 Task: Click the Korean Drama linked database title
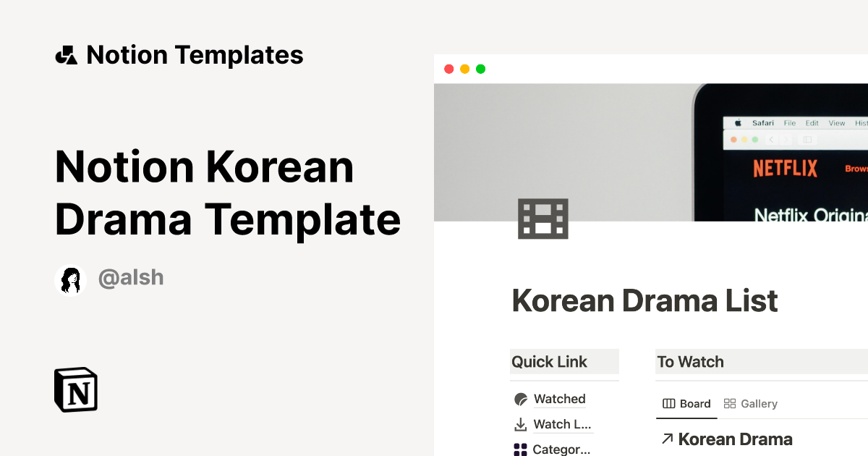pos(735,439)
